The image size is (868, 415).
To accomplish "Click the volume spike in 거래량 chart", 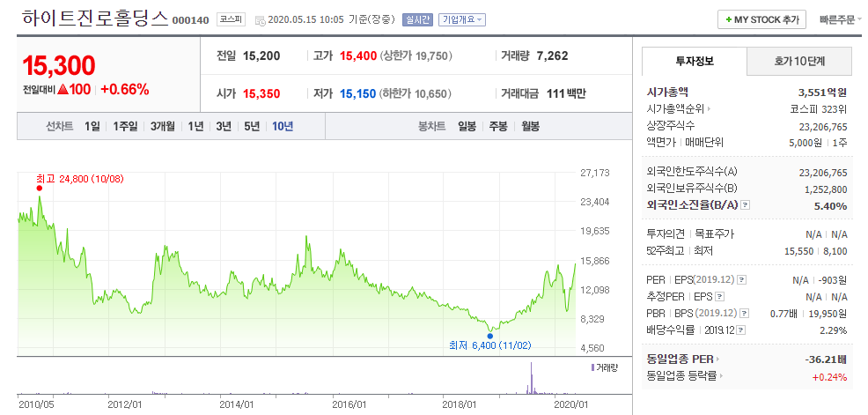I will click(531, 378).
